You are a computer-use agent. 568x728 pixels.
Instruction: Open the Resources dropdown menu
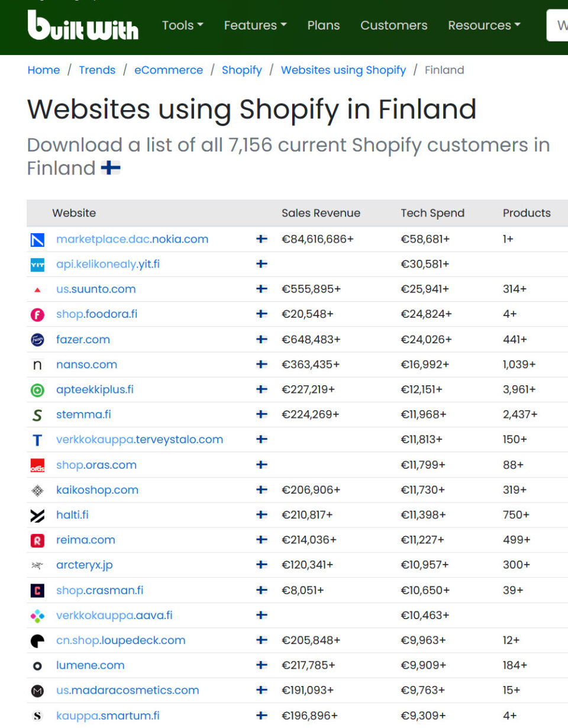click(485, 25)
